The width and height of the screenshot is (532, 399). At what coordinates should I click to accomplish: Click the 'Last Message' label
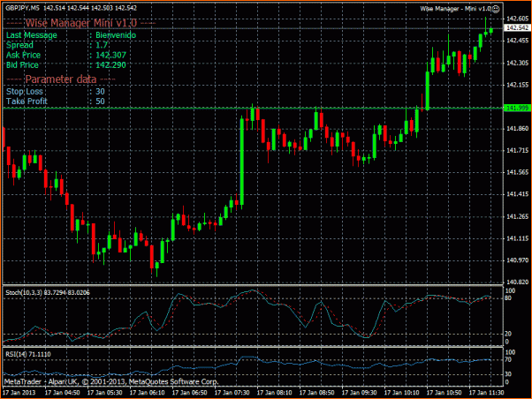point(32,35)
